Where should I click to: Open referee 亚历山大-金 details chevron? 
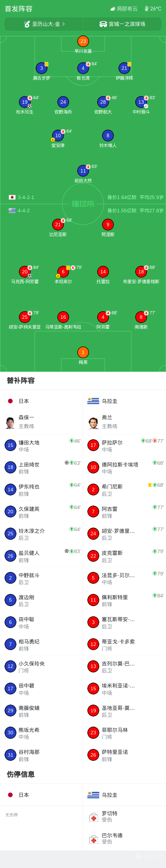[64, 24]
